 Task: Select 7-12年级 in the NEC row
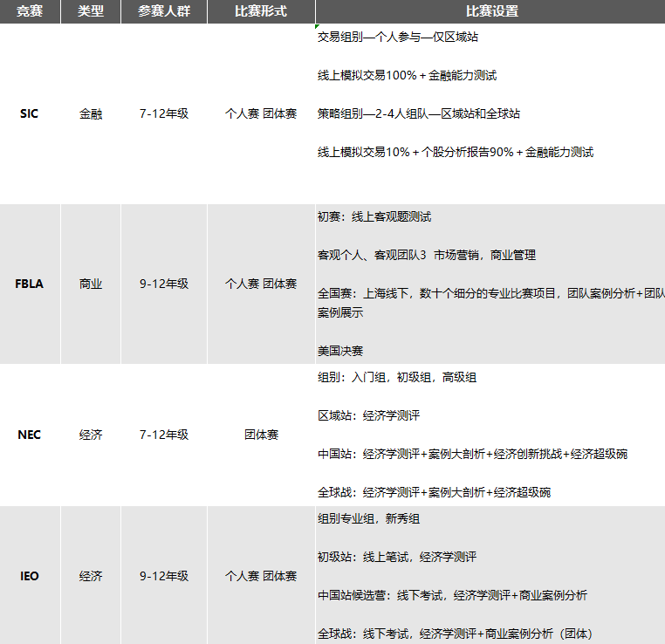pos(164,435)
